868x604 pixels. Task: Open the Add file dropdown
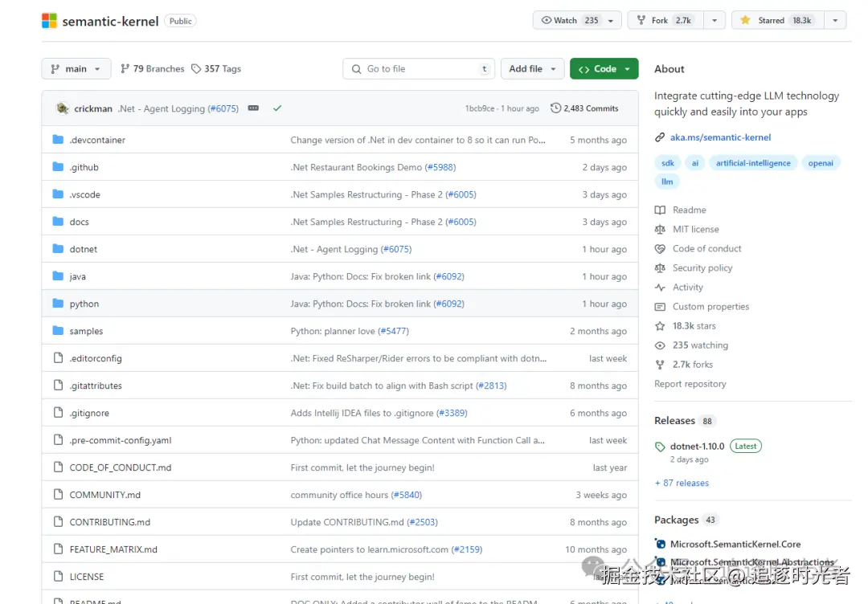point(533,68)
